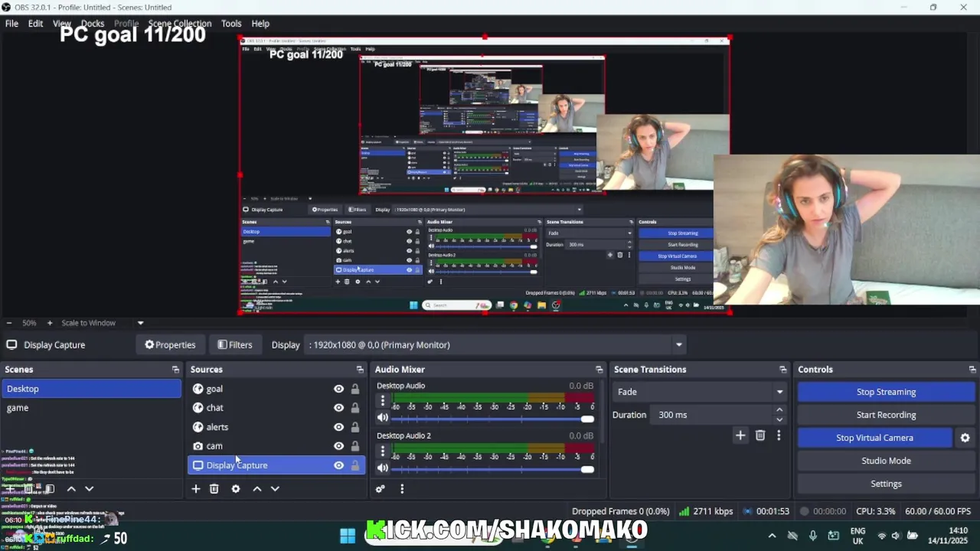Open virtual camera settings gear
Image resolution: width=980 pixels, height=551 pixels.
[965, 438]
